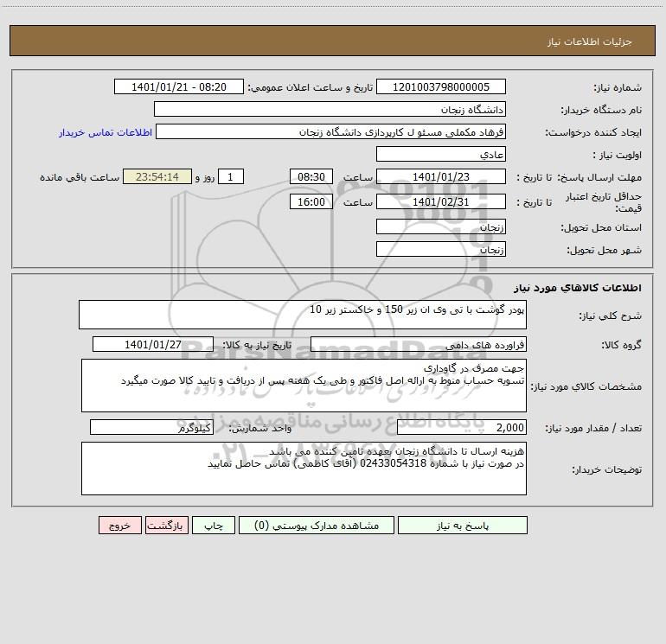This screenshot has width=666, height=644.
Task: Click the خروج exit button
Action: (119, 526)
